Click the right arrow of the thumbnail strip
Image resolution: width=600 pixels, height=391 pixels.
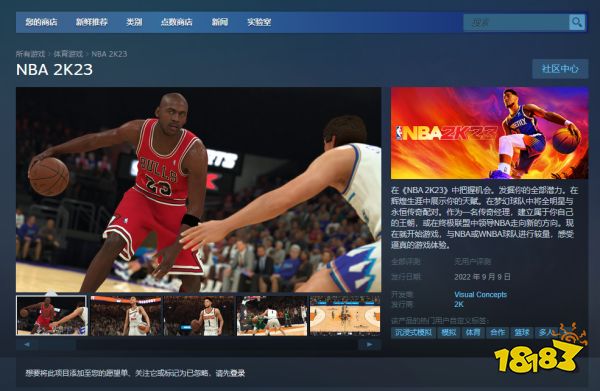click(x=370, y=345)
